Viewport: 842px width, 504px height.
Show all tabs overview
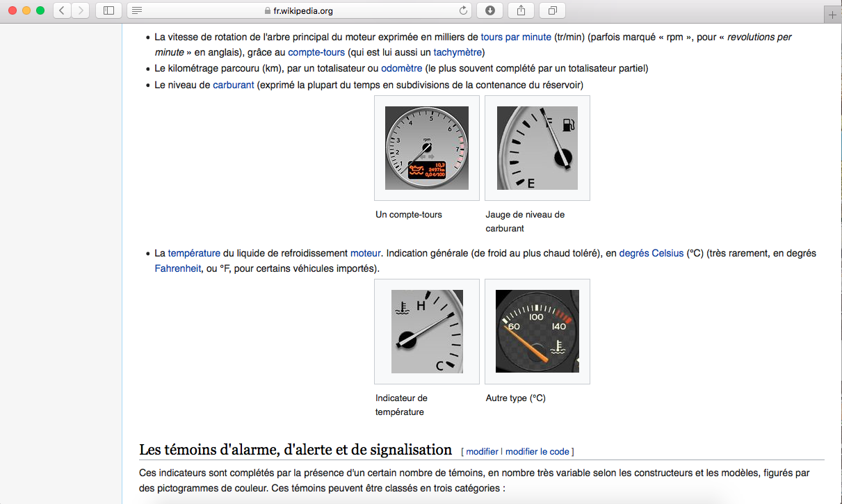pyautogui.click(x=553, y=10)
